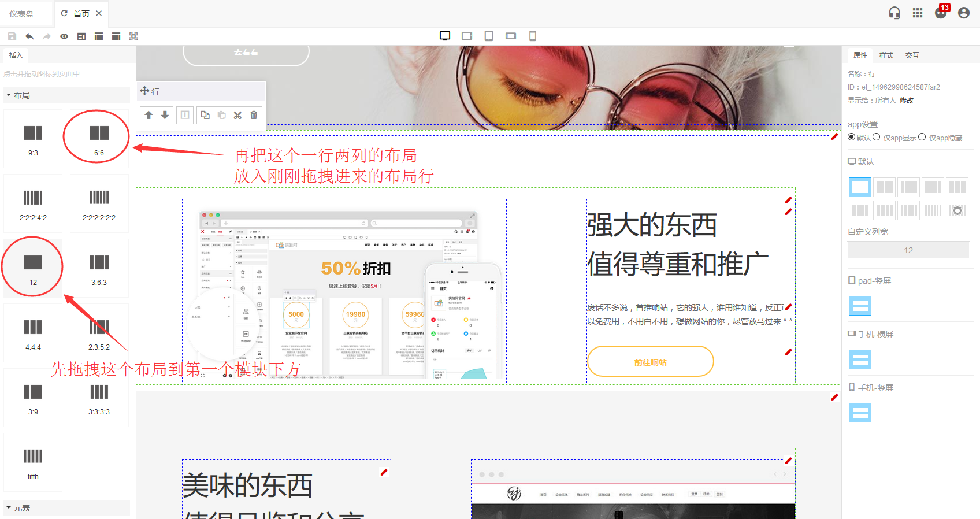Image resolution: width=980 pixels, height=519 pixels.
Task: Expand the 元素 section
Action: point(21,508)
